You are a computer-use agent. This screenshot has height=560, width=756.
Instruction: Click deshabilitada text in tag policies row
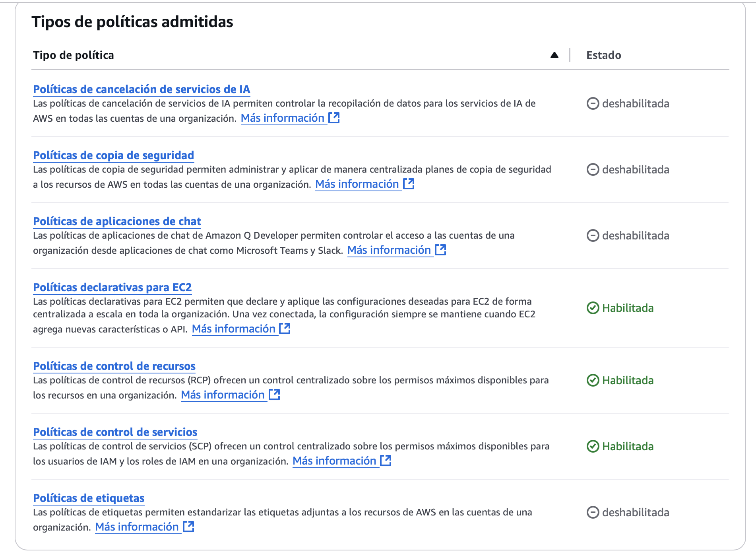click(x=636, y=512)
